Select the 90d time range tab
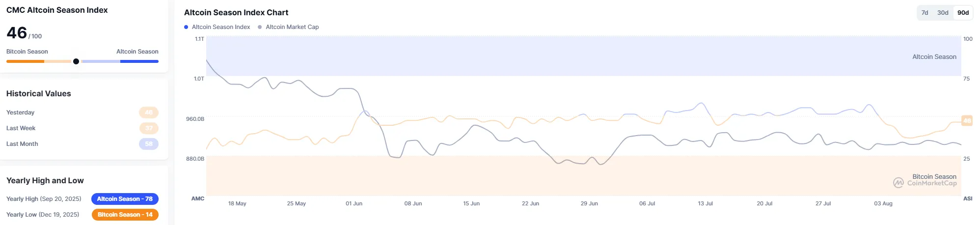Screen dimensions: 980x225 pos(963,13)
